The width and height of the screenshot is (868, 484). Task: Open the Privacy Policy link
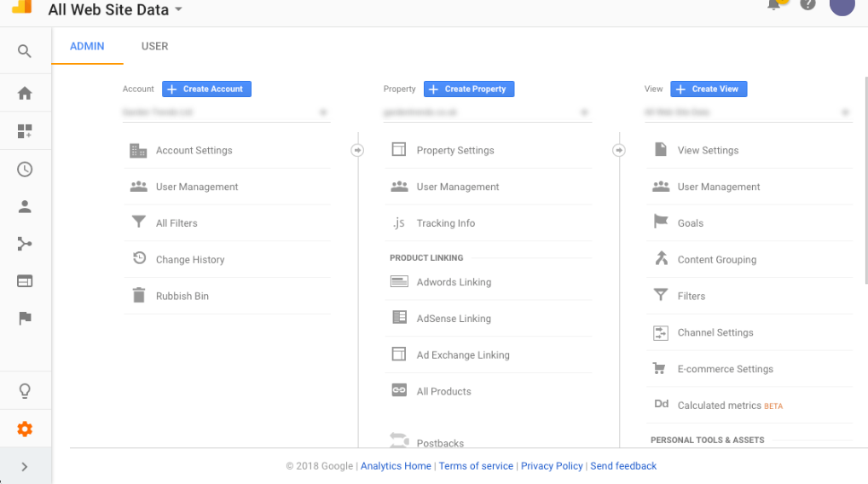click(x=552, y=466)
